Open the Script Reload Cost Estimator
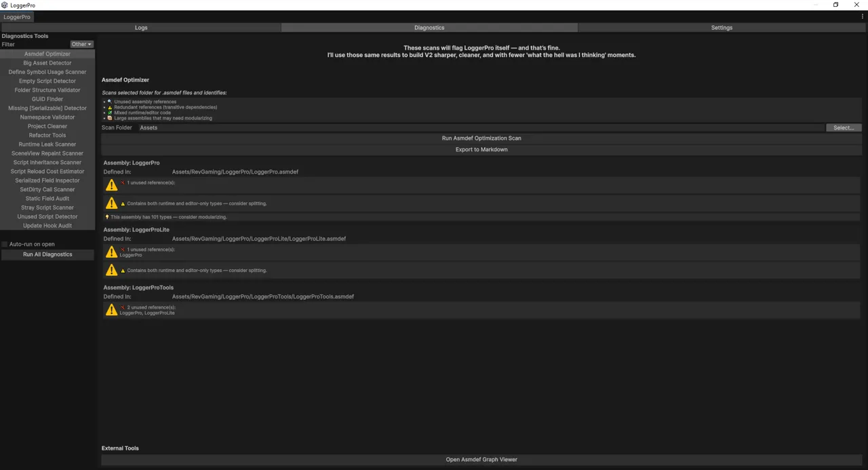 click(x=47, y=172)
